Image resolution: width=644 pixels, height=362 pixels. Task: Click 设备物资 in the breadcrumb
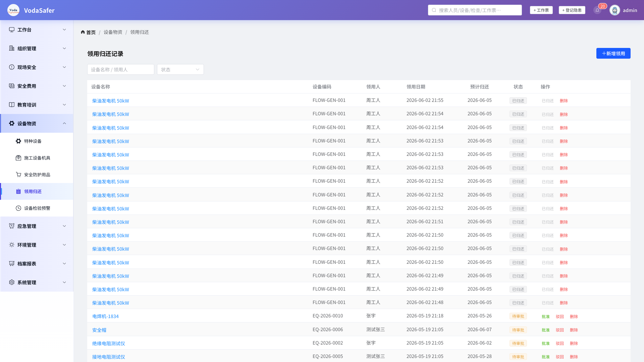113,32
